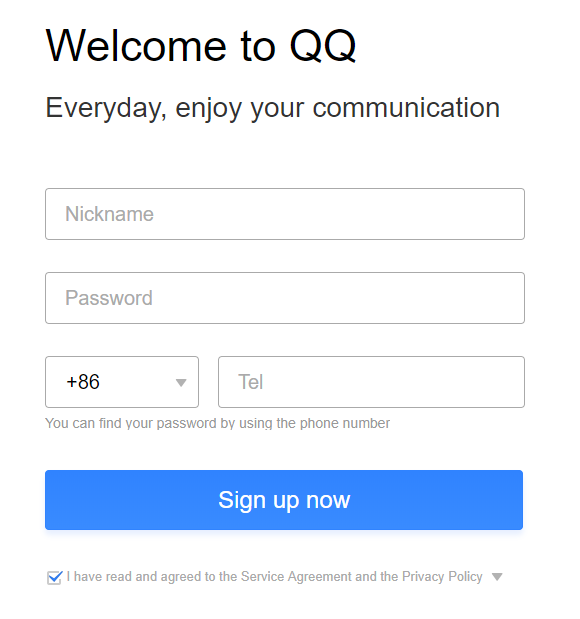
Task: Click the 'Everyday, enjoy your communication' subtitle
Action: pyautogui.click(x=272, y=108)
